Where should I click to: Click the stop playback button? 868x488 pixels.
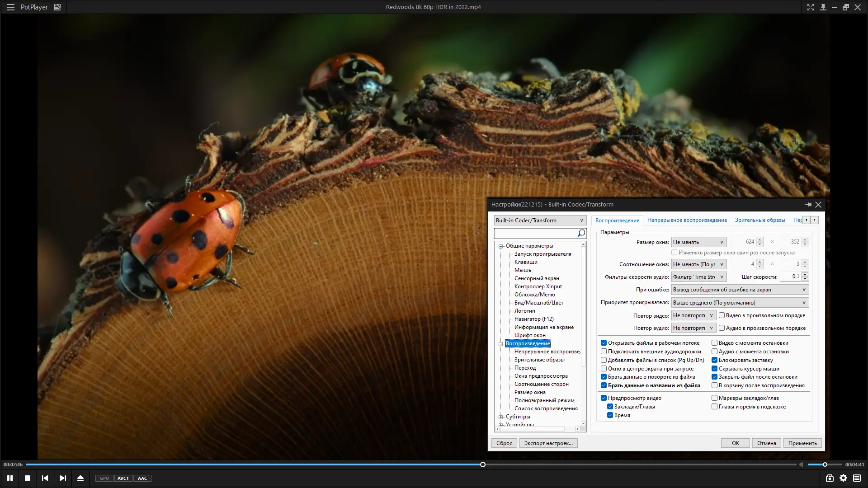pos(28,478)
